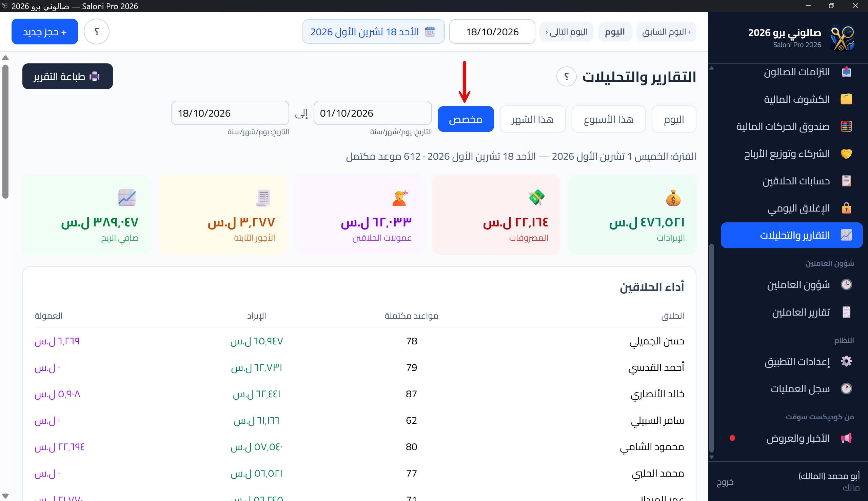Screen dimensions: 868x501
Task: Go to اليوم التالي next day
Action: pyautogui.click(x=566, y=32)
